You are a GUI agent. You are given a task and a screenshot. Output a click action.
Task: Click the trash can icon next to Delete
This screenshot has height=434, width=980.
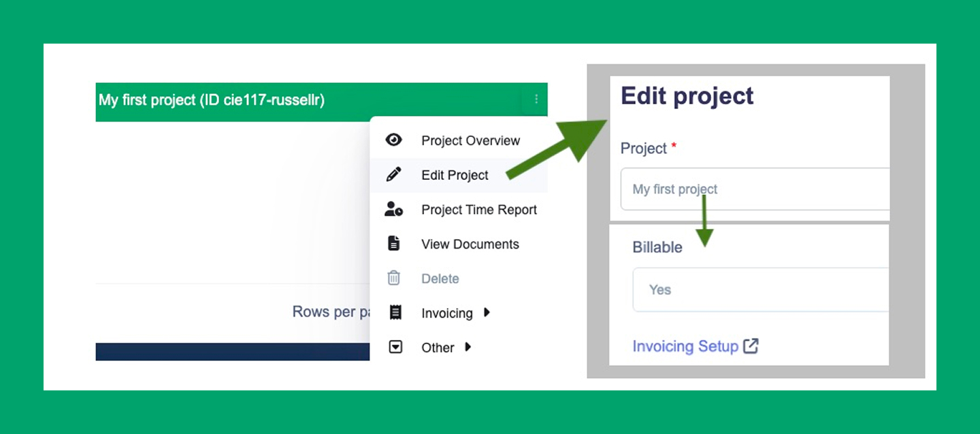click(393, 278)
